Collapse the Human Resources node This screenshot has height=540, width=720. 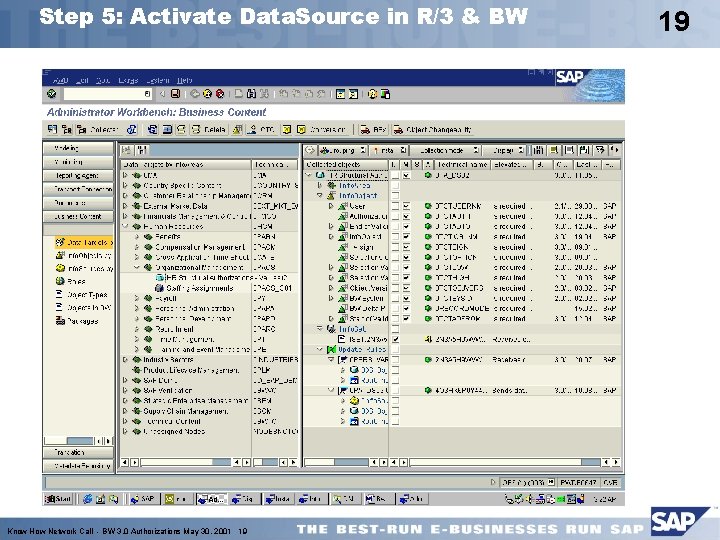[125, 226]
